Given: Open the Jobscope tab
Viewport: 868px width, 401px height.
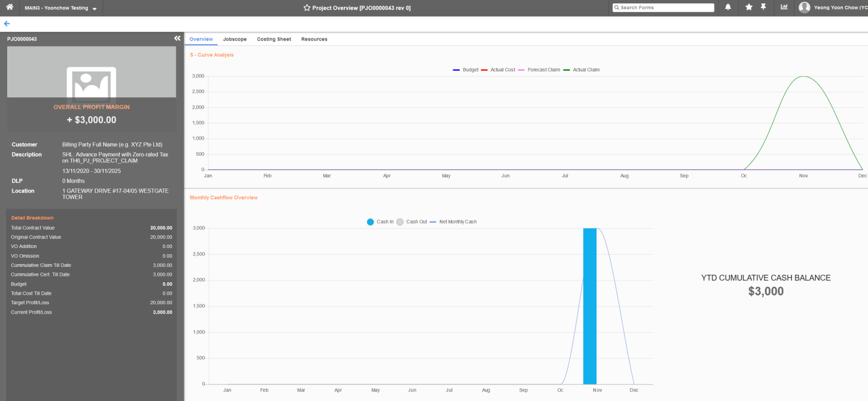Looking at the screenshot, I should (235, 39).
